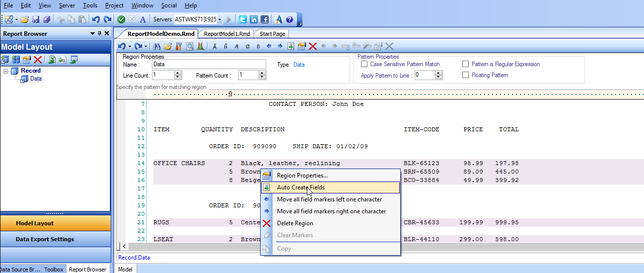Enable Case Sensitive Pattern Match checkbox
Image resolution: width=644 pixels, height=273 pixels.
point(364,64)
